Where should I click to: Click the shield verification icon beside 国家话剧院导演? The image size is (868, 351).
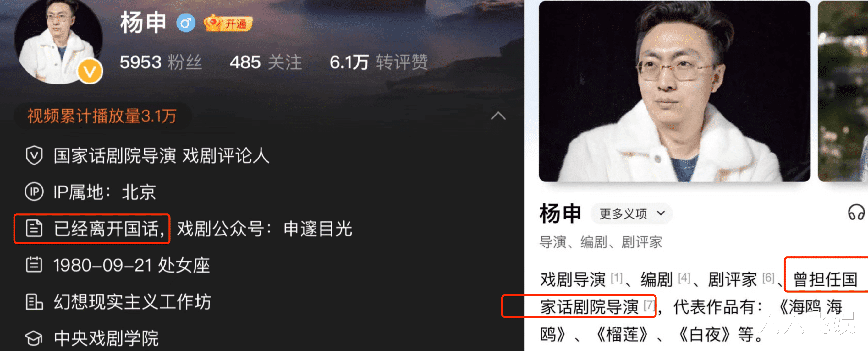pyautogui.click(x=34, y=155)
